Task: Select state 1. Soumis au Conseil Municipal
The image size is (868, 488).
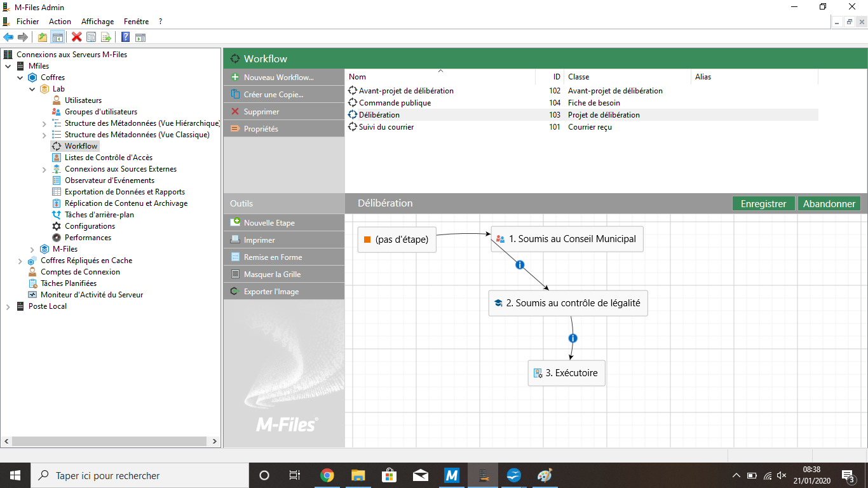Action: (567, 239)
